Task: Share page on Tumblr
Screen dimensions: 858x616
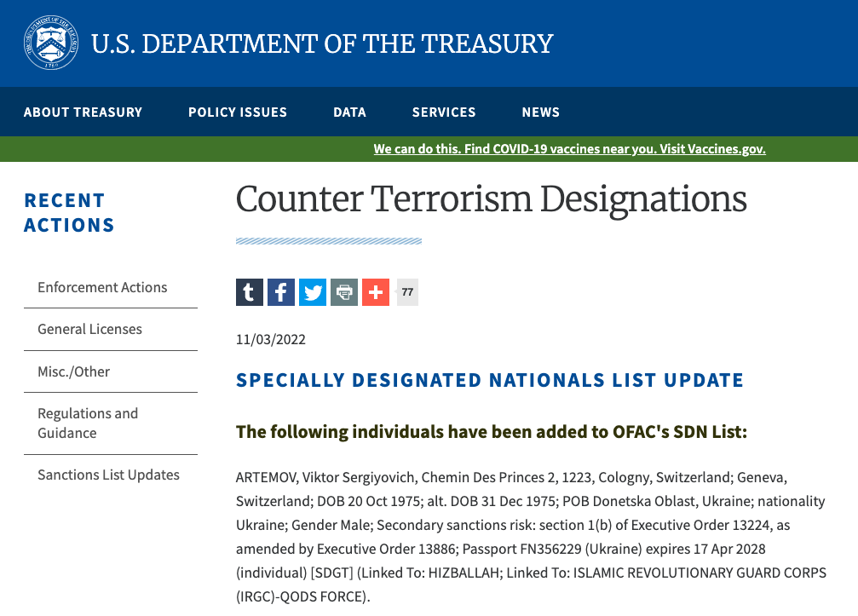Action: (250, 292)
